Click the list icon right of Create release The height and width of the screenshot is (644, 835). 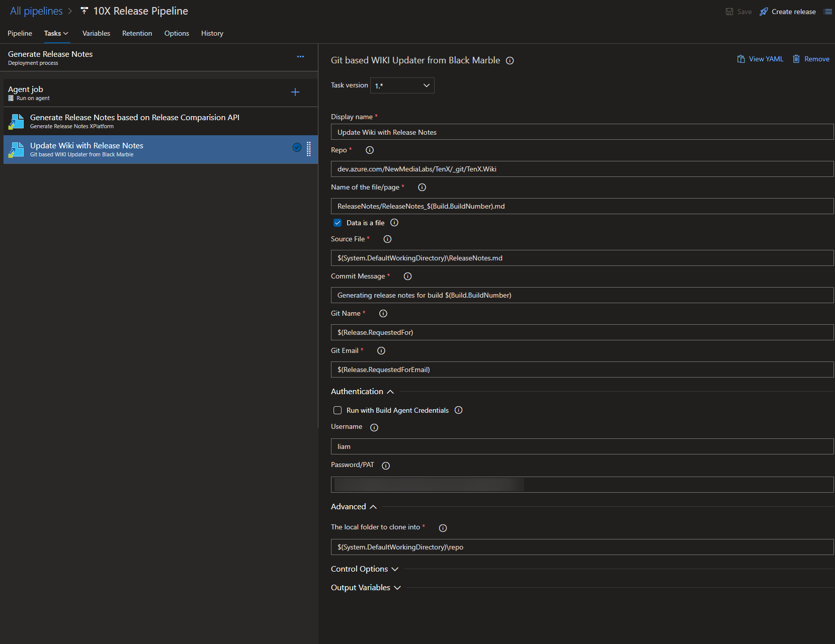(827, 12)
